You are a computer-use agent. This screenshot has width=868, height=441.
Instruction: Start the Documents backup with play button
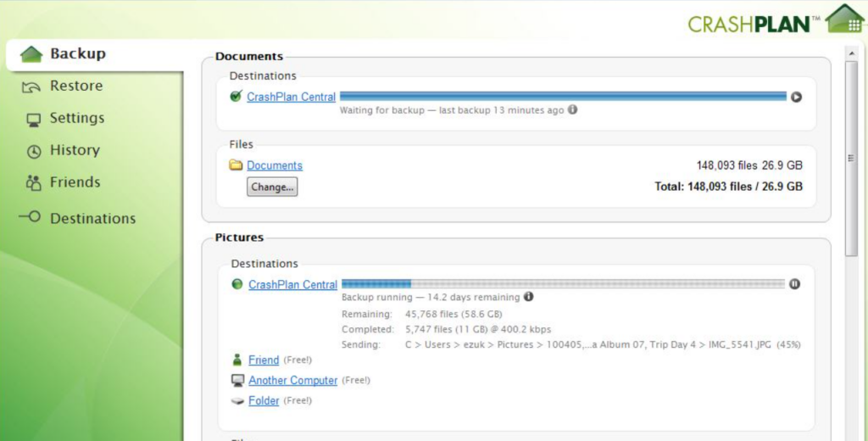tap(796, 97)
